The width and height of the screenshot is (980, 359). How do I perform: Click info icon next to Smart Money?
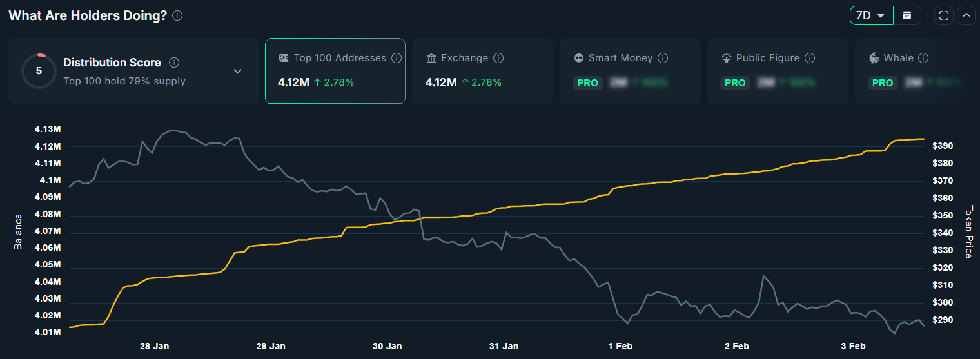click(663, 58)
